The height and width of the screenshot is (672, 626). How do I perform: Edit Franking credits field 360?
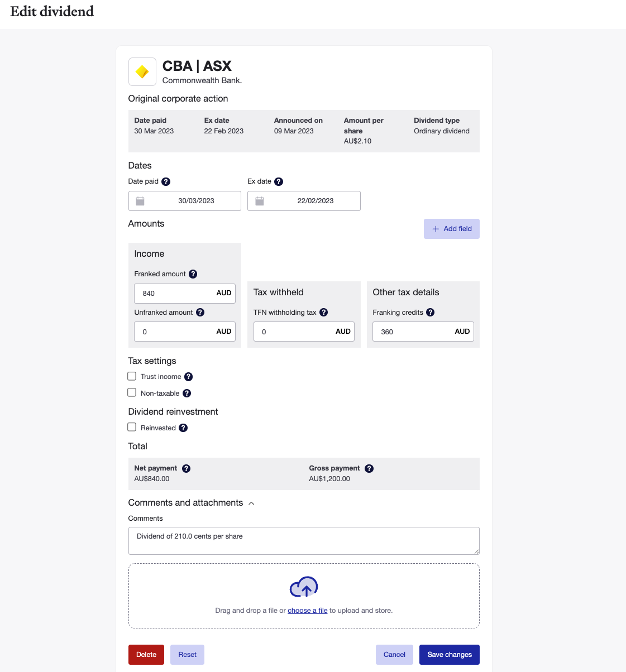423,332
